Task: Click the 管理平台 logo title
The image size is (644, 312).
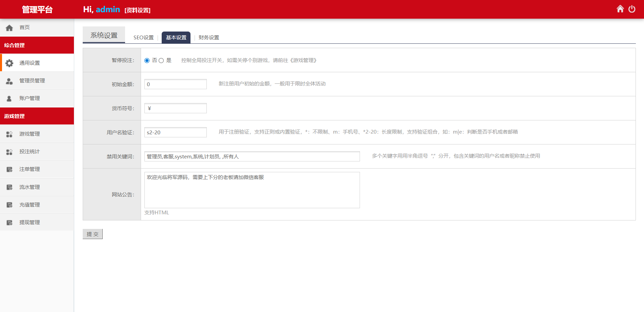Action: click(x=37, y=9)
